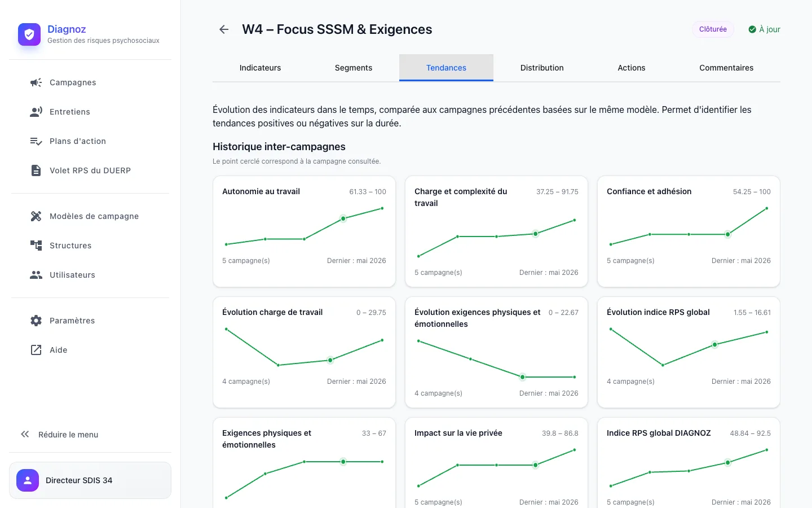
Task: Click circled point on Confiance et adhésion chart
Action: (727, 234)
